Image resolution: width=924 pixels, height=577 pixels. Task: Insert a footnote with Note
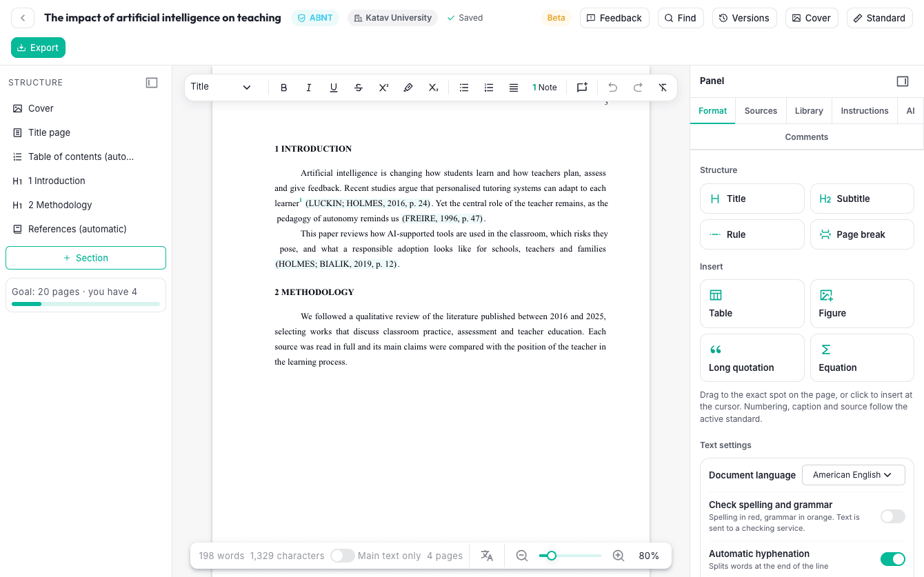[x=545, y=88]
